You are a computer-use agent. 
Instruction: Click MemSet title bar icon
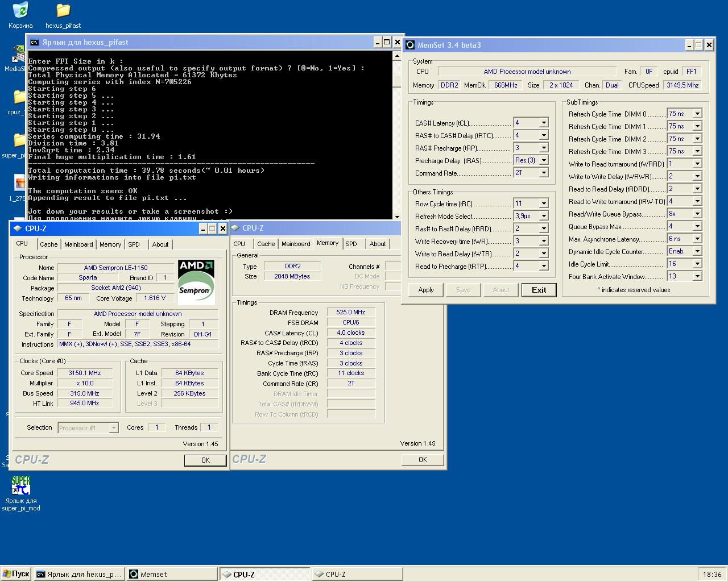coord(410,45)
